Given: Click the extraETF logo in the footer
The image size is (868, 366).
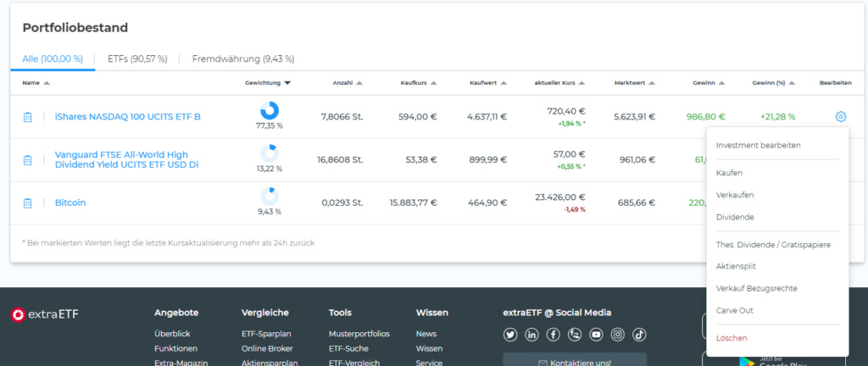Looking at the screenshot, I should (45, 314).
